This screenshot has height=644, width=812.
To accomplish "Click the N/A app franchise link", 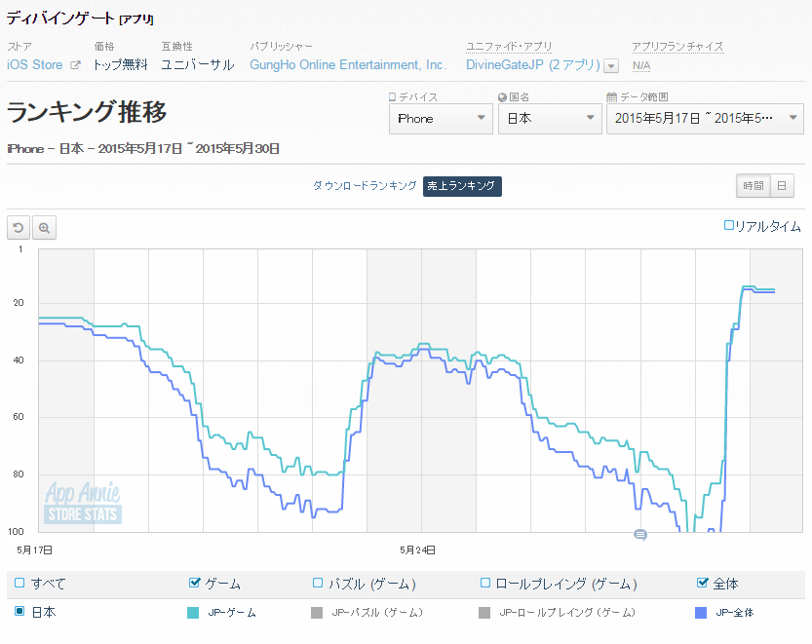I will coord(641,65).
